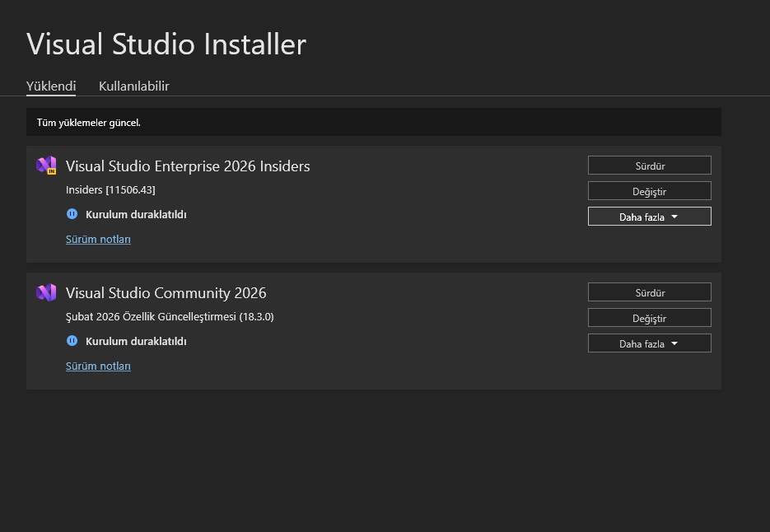Expand the Daha fazla dropdown arrow for Enterprise
770x532 pixels.
674,217
